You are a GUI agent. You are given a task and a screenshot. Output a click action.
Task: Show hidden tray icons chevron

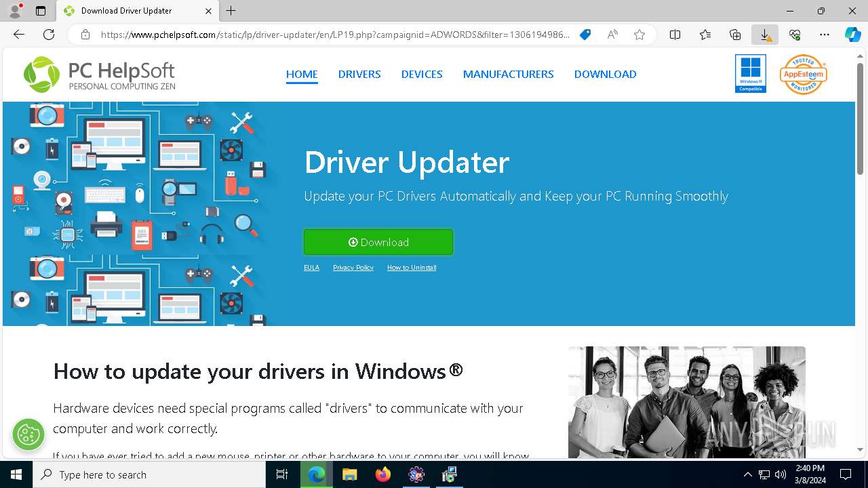point(747,474)
